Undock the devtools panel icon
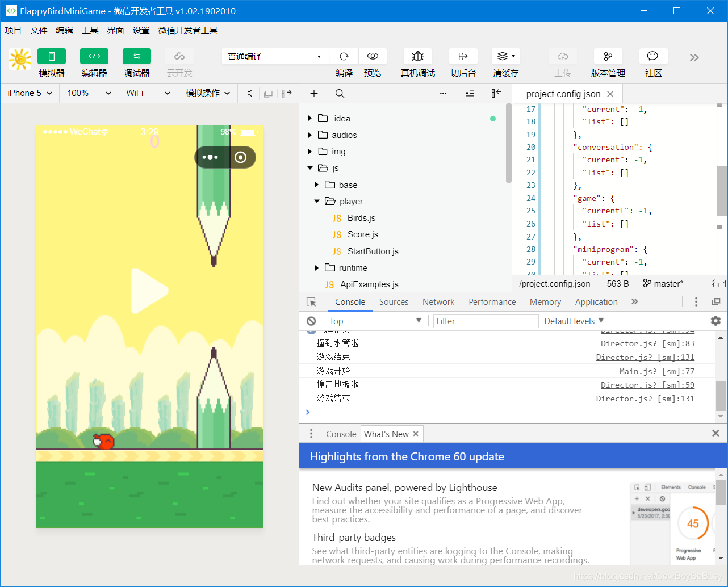This screenshot has width=728, height=587. tap(716, 302)
